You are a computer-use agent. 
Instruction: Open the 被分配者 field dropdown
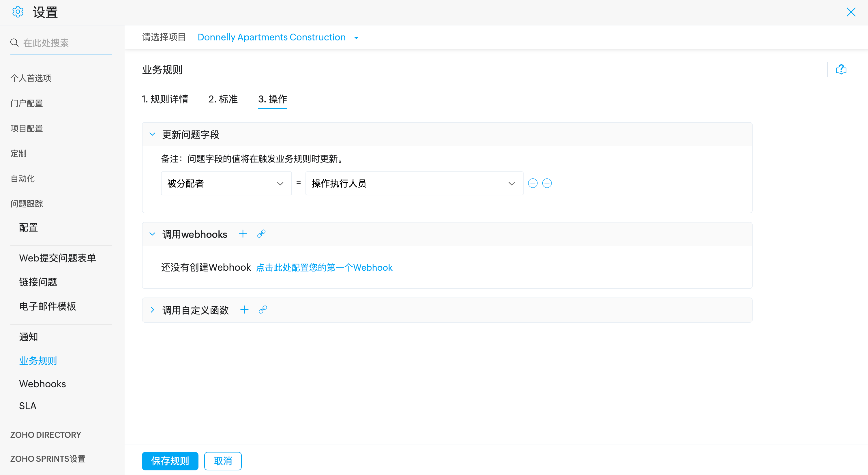[226, 184]
